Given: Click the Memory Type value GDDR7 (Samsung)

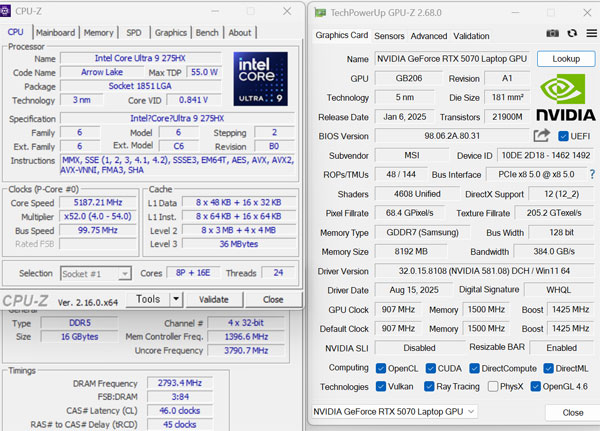Looking at the screenshot, I should pyautogui.click(x=422, y=232).
